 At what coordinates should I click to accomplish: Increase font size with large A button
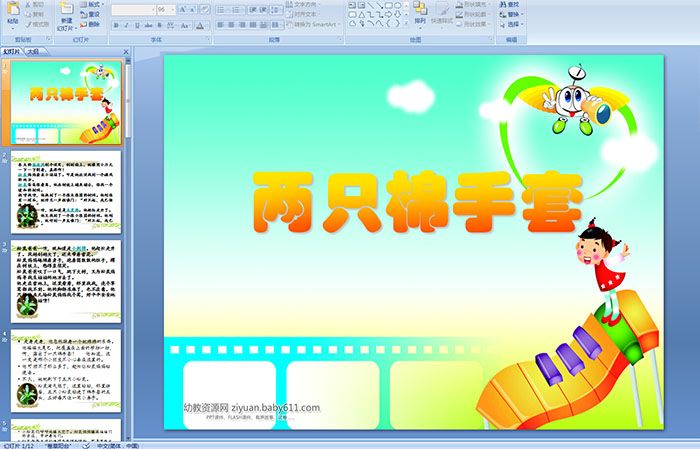pos(183,9)
